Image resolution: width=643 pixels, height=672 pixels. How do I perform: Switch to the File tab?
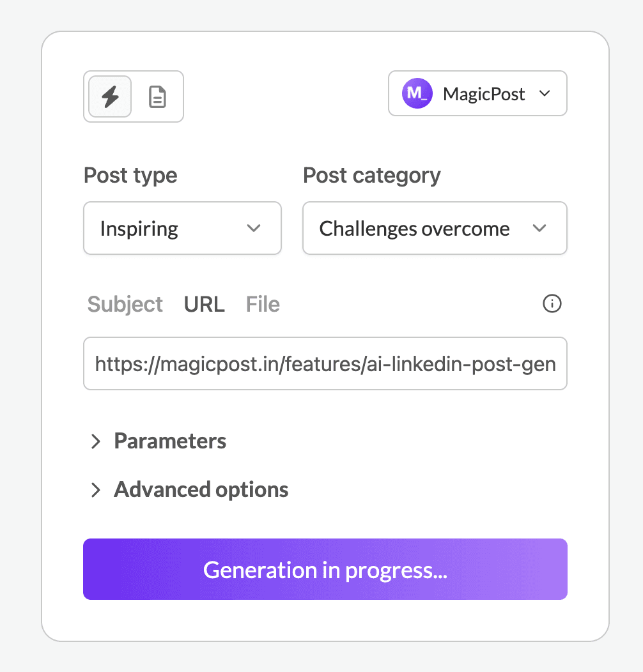(263, 304)
